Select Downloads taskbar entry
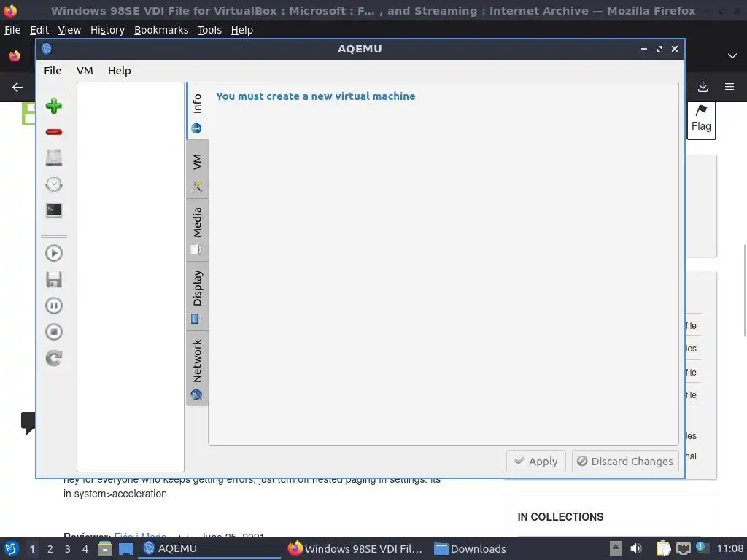Viewport: 747px width, 560px height. coord(471,548)
